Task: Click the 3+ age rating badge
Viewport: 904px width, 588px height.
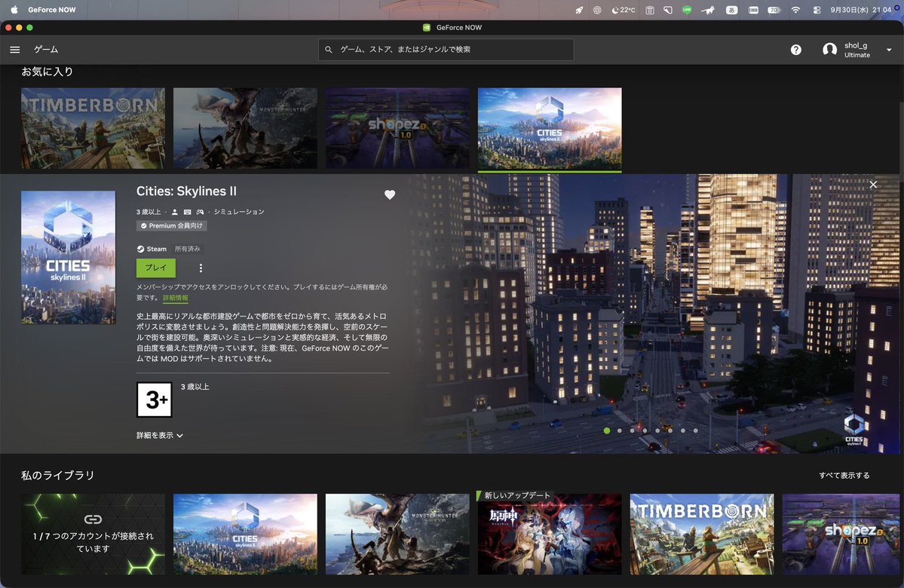Action: click(x=154, y=400)
